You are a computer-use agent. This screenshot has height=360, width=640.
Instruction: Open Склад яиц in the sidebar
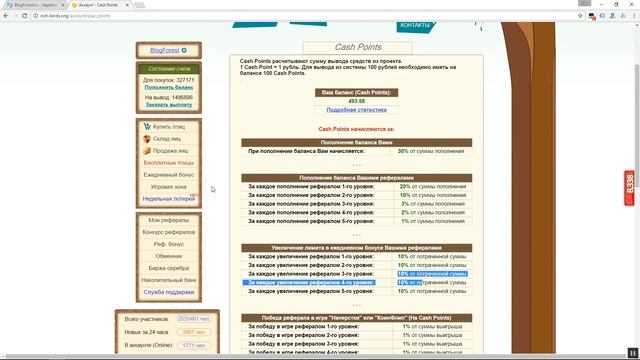(x=167, y=139)
